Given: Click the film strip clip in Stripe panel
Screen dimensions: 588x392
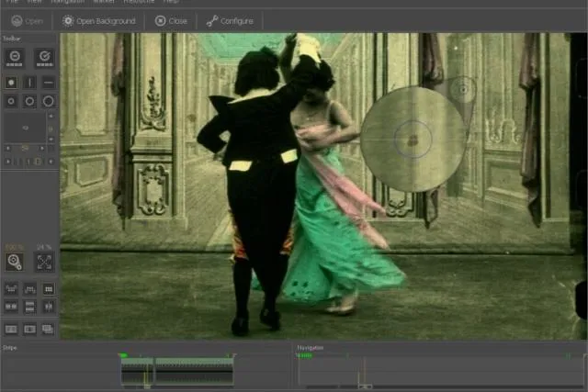Looking at the screenshot, I should tap(177, 371).
